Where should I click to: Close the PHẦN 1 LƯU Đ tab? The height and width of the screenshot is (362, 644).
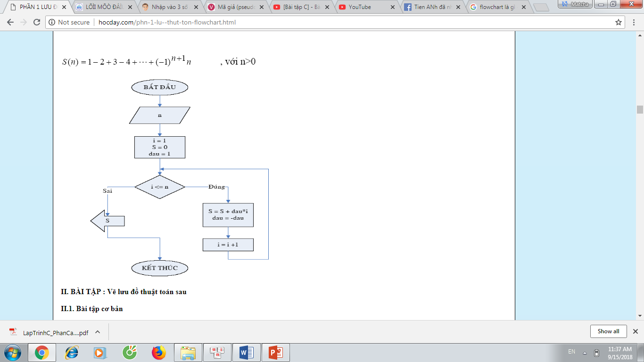64,8
